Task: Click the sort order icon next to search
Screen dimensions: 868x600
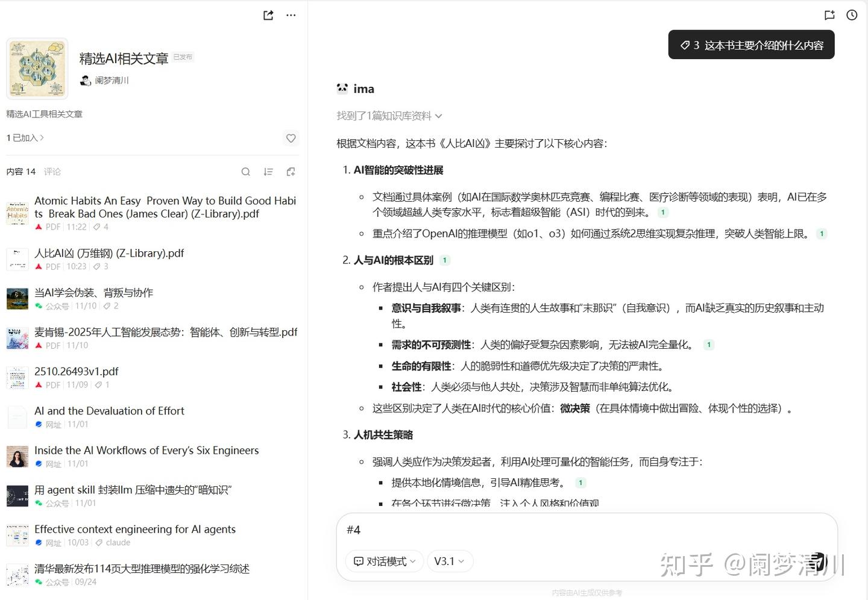Action: tap(268, 172)
